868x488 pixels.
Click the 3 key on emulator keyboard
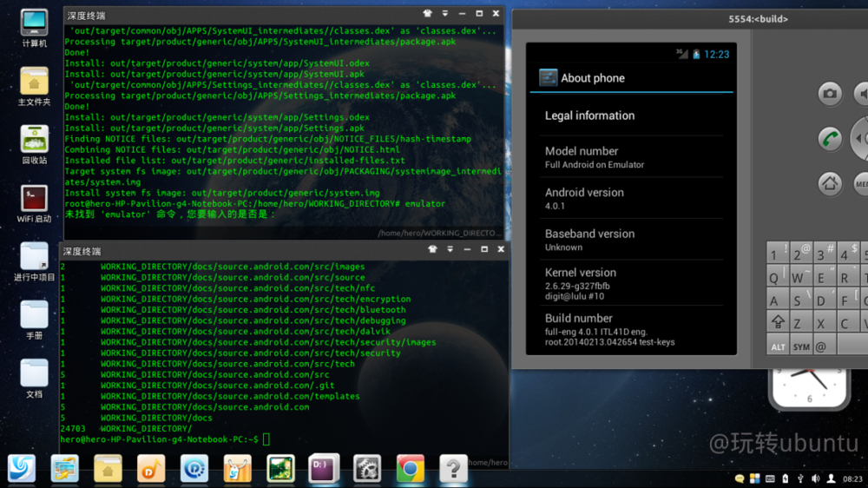coord(825,254)
